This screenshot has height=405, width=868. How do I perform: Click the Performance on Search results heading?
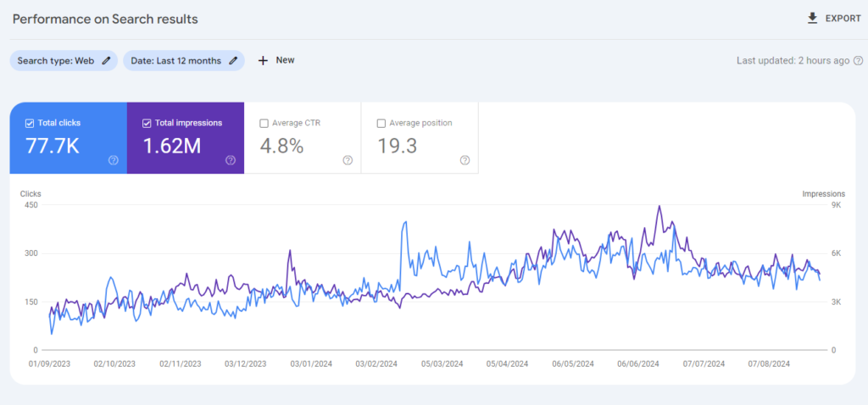(105, 19)
